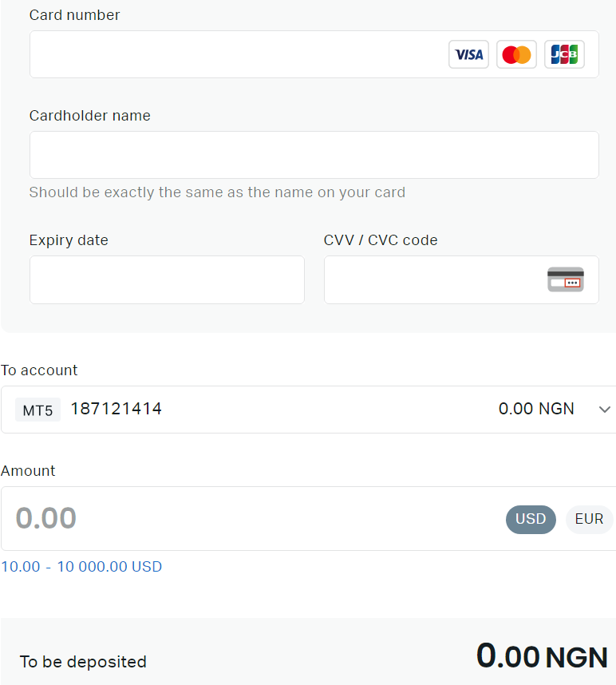Select USD as deposit currency

pyautogui.click(x=531, y=519)
